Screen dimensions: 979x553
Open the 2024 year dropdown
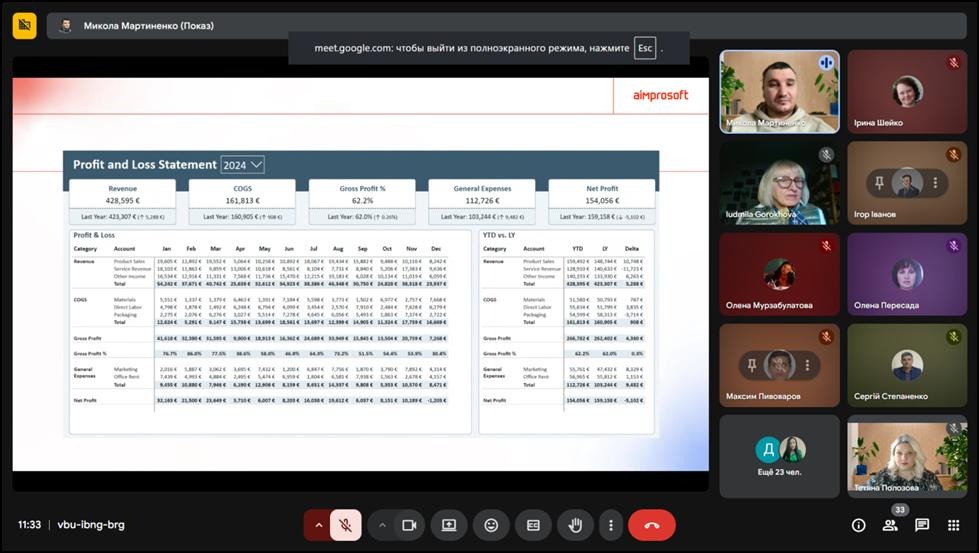point(243,165)
